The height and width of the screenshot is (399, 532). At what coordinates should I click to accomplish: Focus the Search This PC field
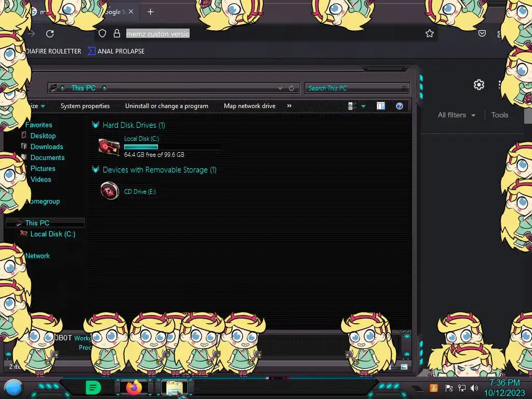(x=357, y=88)
